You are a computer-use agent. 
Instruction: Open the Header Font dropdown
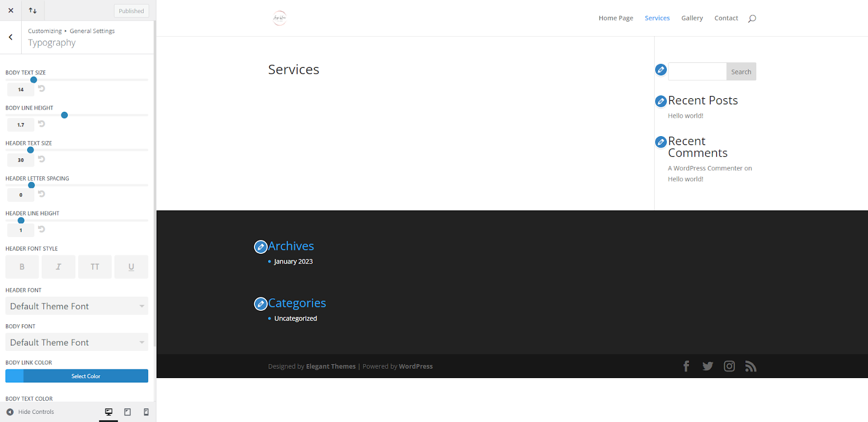pyautogui.click(x=76, y=306)
